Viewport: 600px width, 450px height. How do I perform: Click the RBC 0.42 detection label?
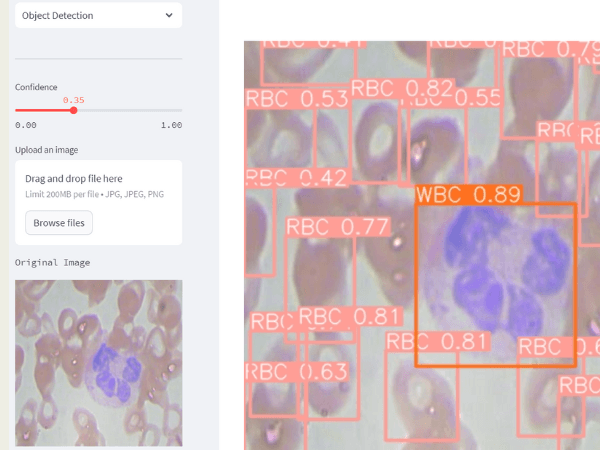tap(297, 178)
